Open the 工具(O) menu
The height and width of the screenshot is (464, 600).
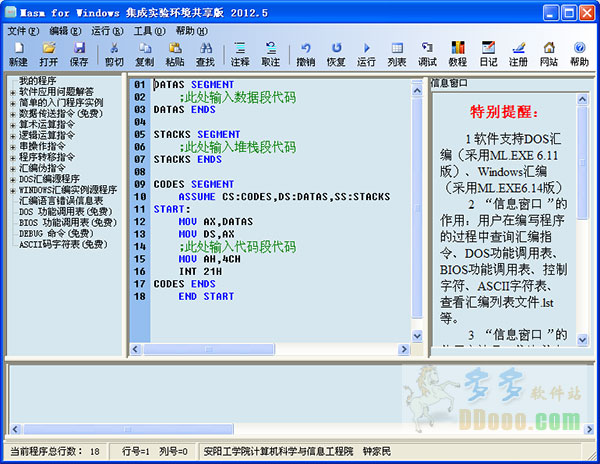pos(149,31)
